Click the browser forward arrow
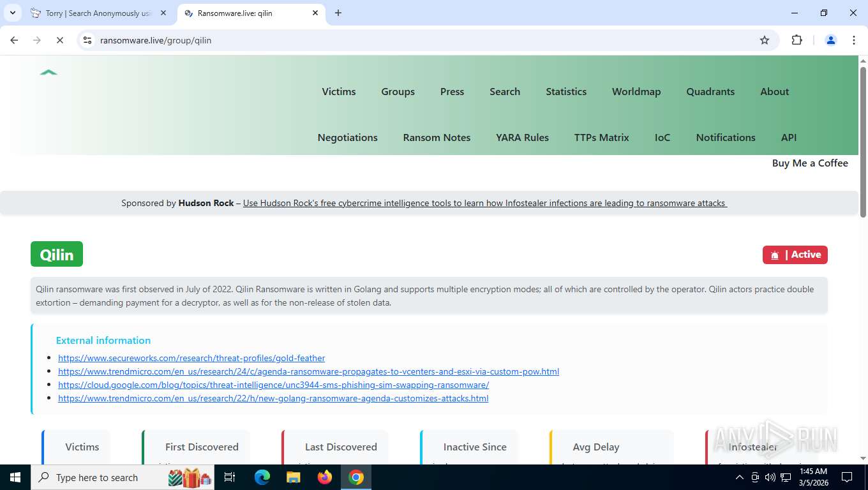The width and height of the screenshot is (868, 490). (36, 40)
